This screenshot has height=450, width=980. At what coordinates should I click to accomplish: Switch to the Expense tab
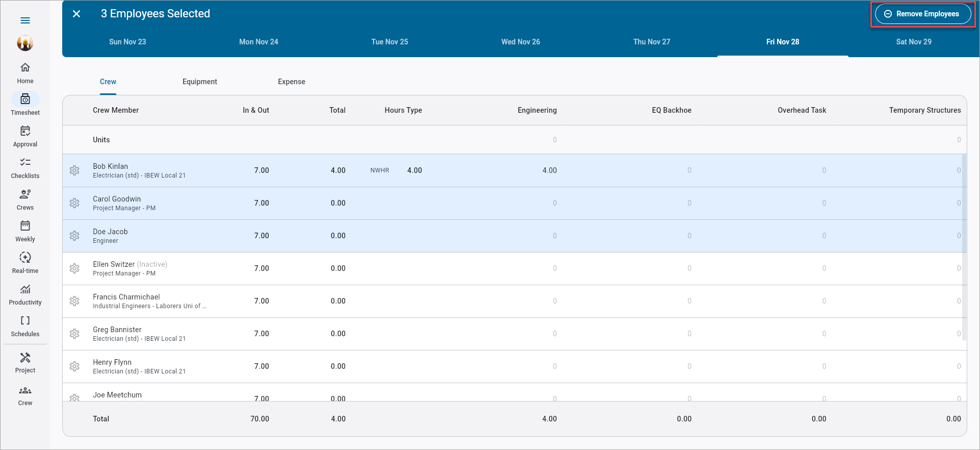(291, 82)
